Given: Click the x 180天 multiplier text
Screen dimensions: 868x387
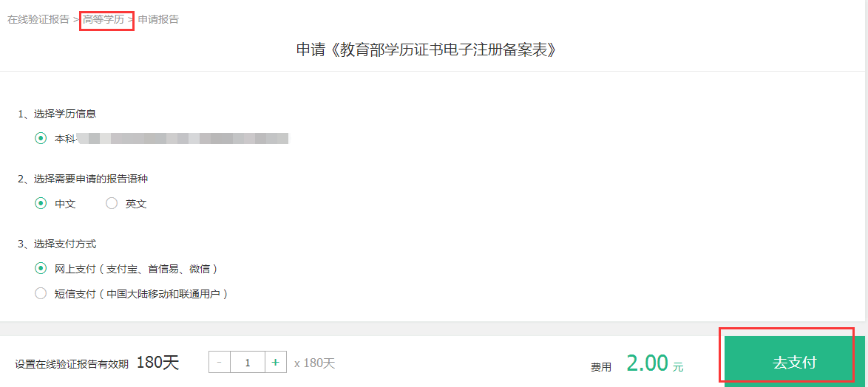Looking at the screenshot, I should tap(315, 363).
